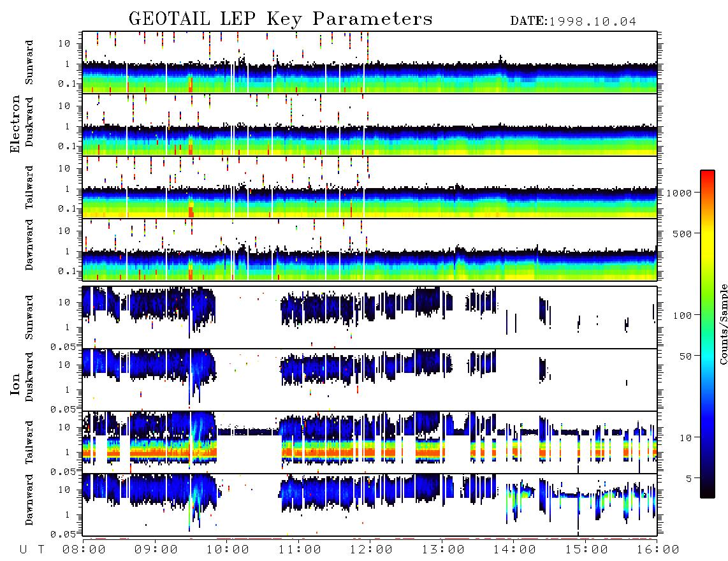The height and width of the screenshot is (561, 728).
Task: Click the '12:00' time tick label
Action: point(371,550)
